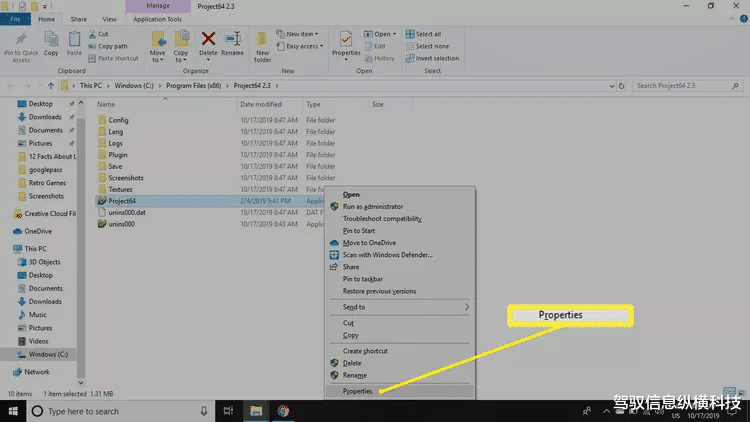Click the Cut scissors in ribbon
This screenshot has width=750, height=422.
[99, 34]
